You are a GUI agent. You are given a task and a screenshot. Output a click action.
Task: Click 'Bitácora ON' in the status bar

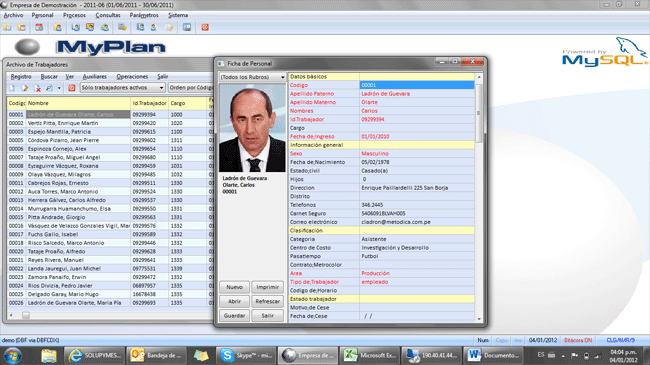tap(578, 340)
